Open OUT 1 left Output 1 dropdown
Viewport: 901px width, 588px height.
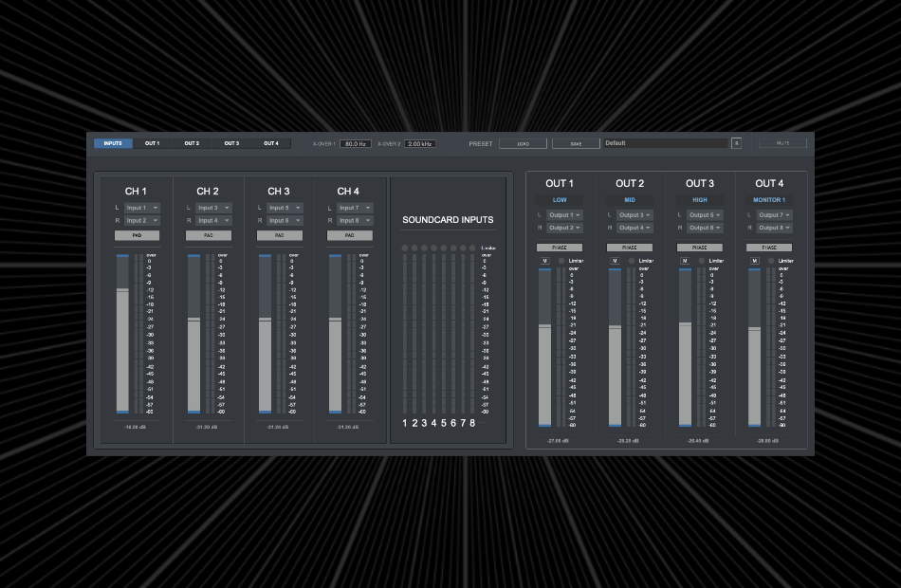565,215
